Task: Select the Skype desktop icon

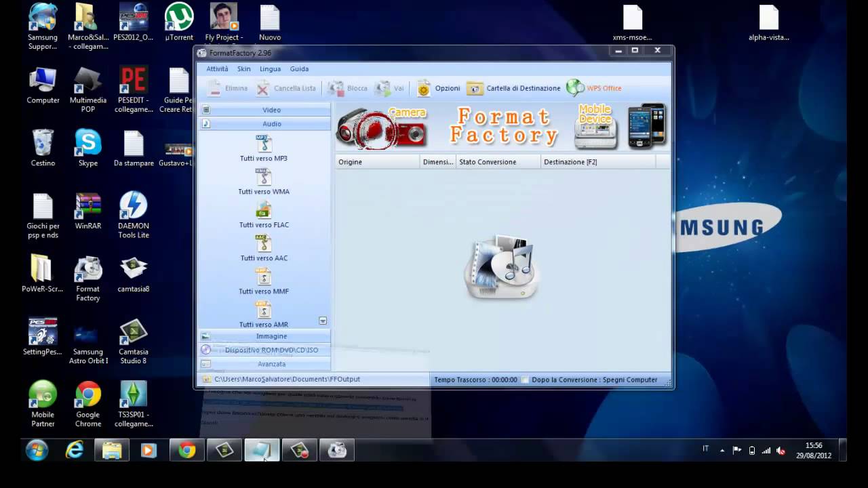Action: click(x=88, y=148)
